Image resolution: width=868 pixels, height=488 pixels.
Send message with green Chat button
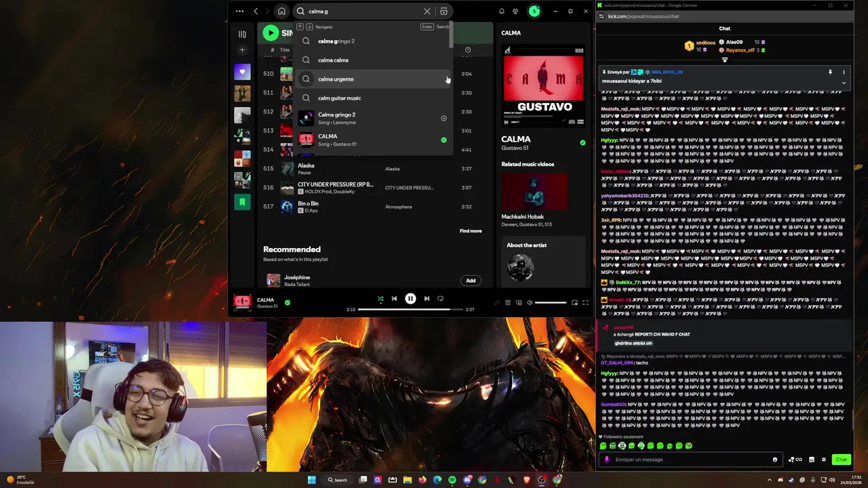point(842,460)
